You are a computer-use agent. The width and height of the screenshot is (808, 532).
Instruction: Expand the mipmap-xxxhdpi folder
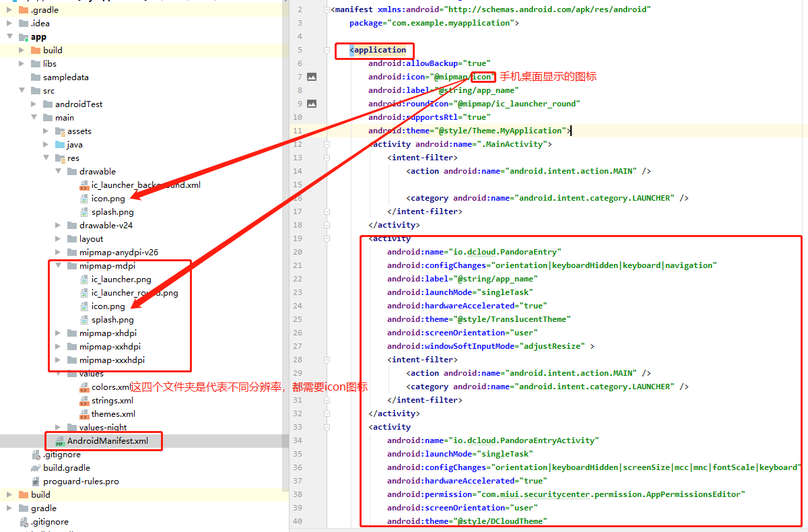(58, 360)
